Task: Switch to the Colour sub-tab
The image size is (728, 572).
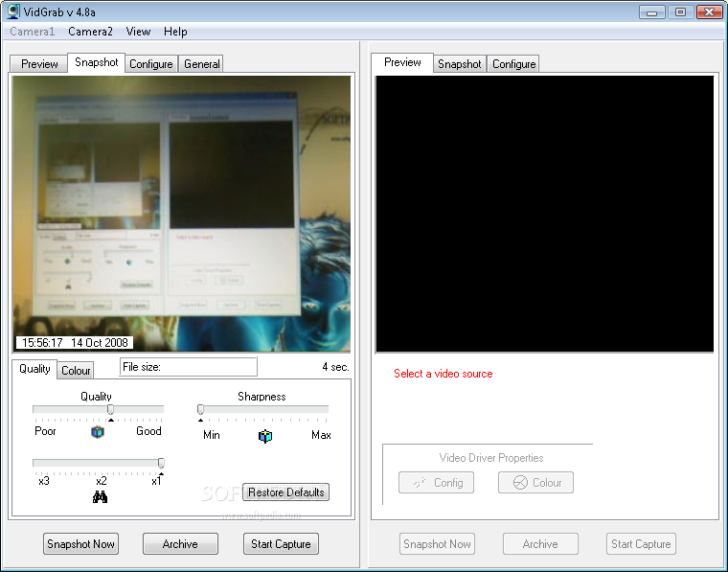Action: [76, 371]
